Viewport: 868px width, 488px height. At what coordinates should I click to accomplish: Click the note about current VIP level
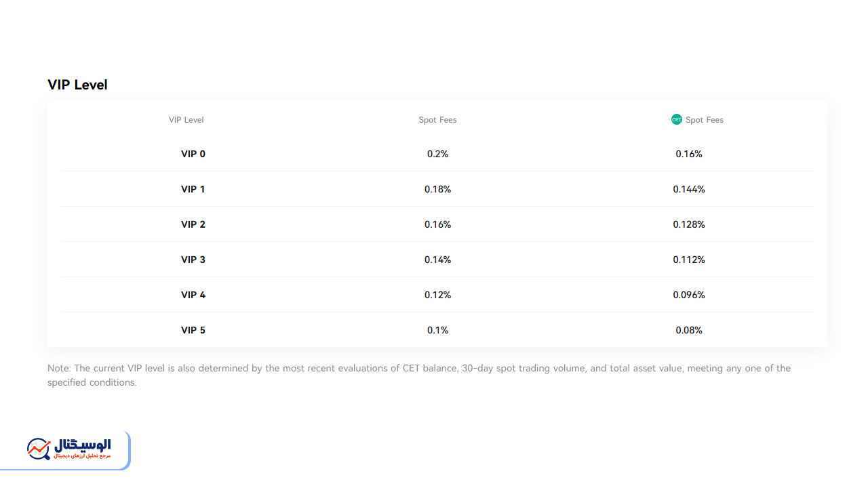pyautogui.click(x=419, y=375)
